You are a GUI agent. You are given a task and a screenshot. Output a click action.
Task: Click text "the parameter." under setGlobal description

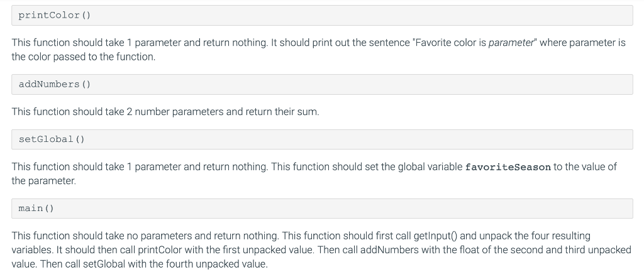coord(43,181)
